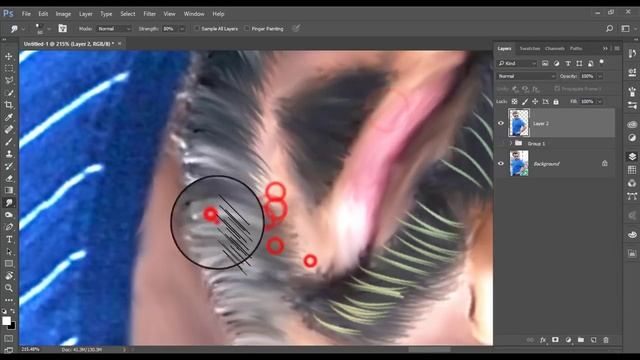Create a new group folder icon
The width and height of the screenshot is (640, 360).
click(580, 340)
